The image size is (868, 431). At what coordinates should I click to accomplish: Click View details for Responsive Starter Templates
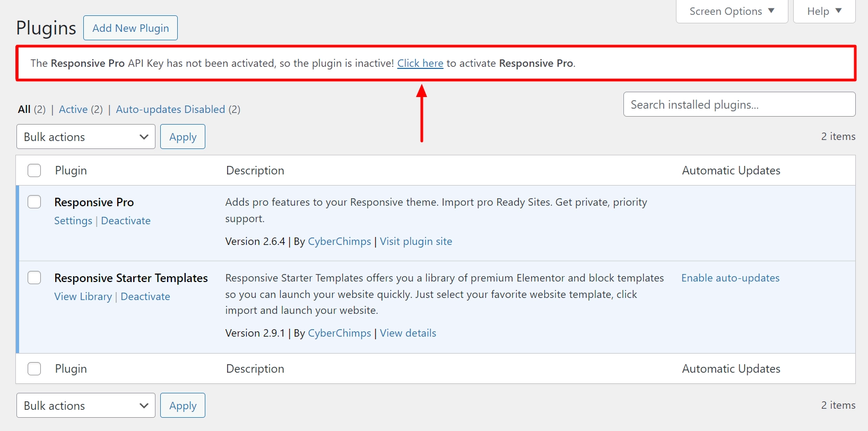tap(408, 333)
